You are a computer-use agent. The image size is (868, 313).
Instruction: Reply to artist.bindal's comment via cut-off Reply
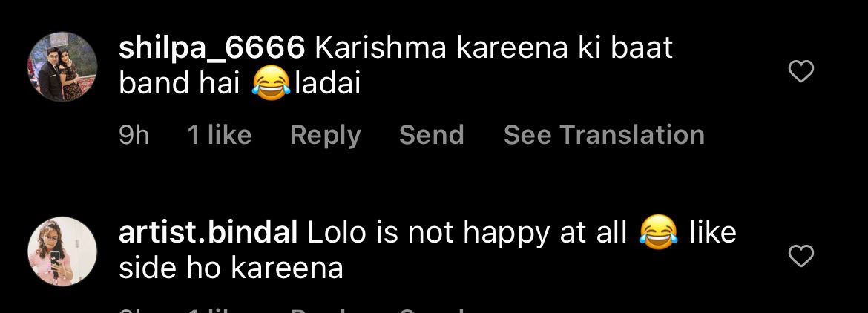pos(326,310)
